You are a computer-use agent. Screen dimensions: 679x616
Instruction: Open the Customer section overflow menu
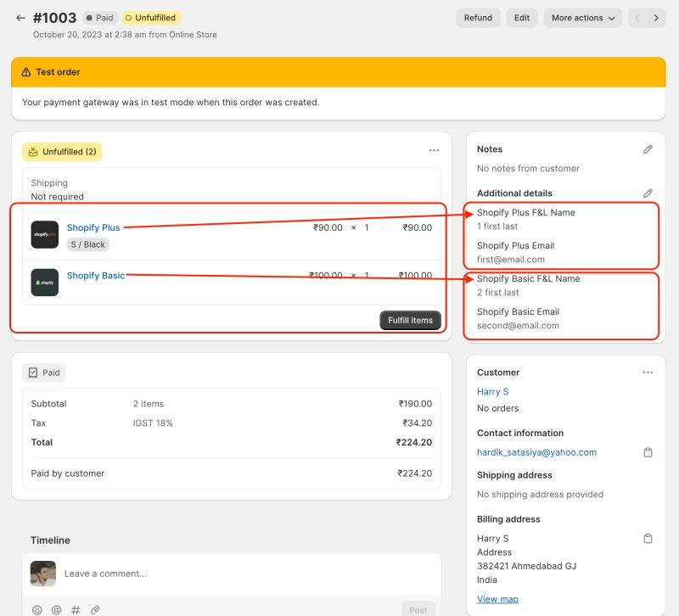click(x=648, y=372)
